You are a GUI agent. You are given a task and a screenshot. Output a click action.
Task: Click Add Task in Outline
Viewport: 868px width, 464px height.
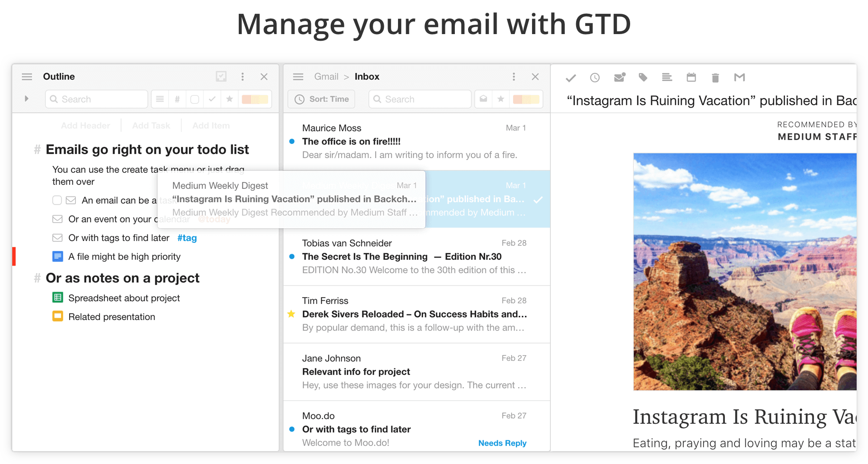point(151,125)
